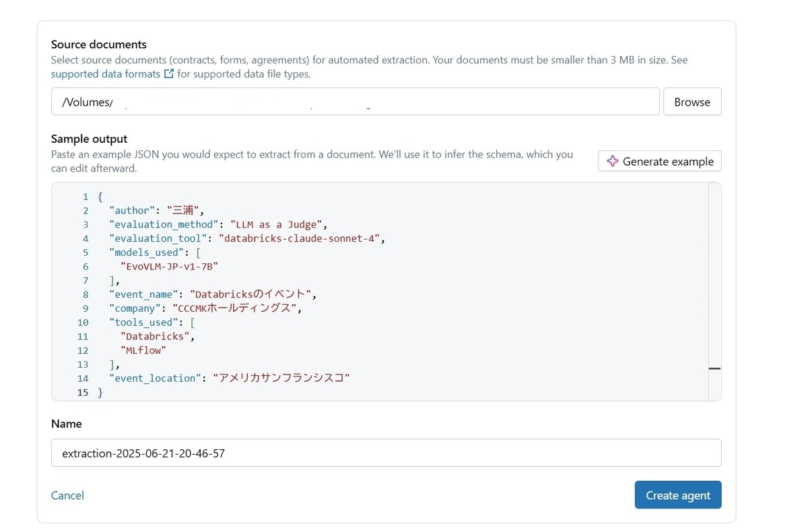Click the Source documents heading
808x532 pixels.
[x=99, y=44]
